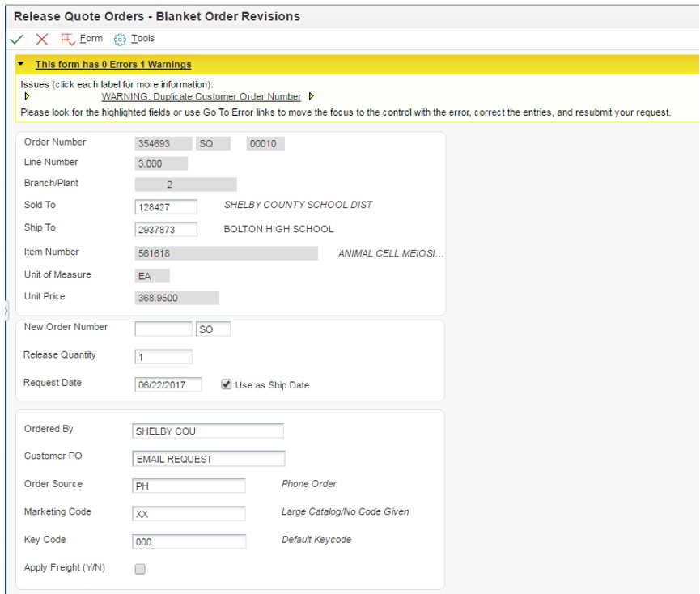Uncheck the Use as Ship Date checkbox
Screen dimensions: 700x594
pos(226,384)
